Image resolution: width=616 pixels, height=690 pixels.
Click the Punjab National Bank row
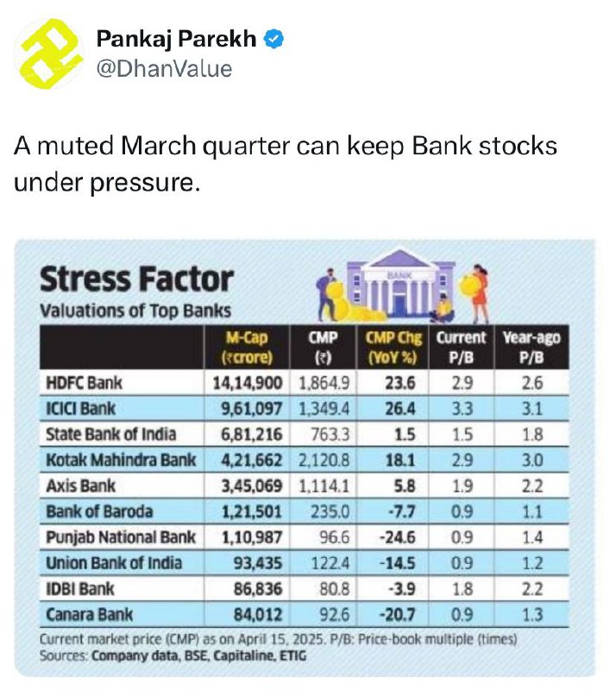[x=305, y=537]
